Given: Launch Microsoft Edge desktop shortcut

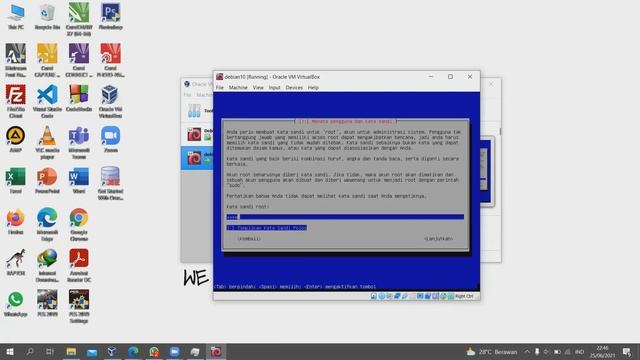Looking at the screenshot, I should coord(47,224).
